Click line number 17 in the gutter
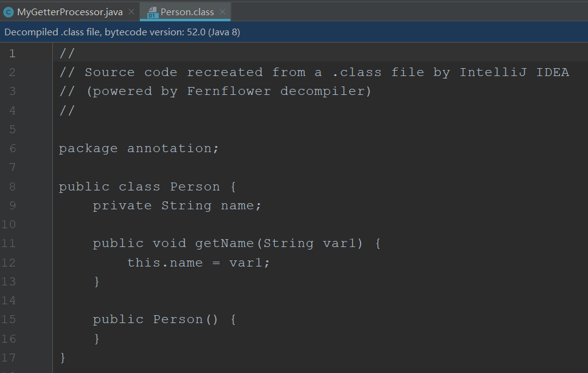588x373 pixels. (x=9, y=358)
